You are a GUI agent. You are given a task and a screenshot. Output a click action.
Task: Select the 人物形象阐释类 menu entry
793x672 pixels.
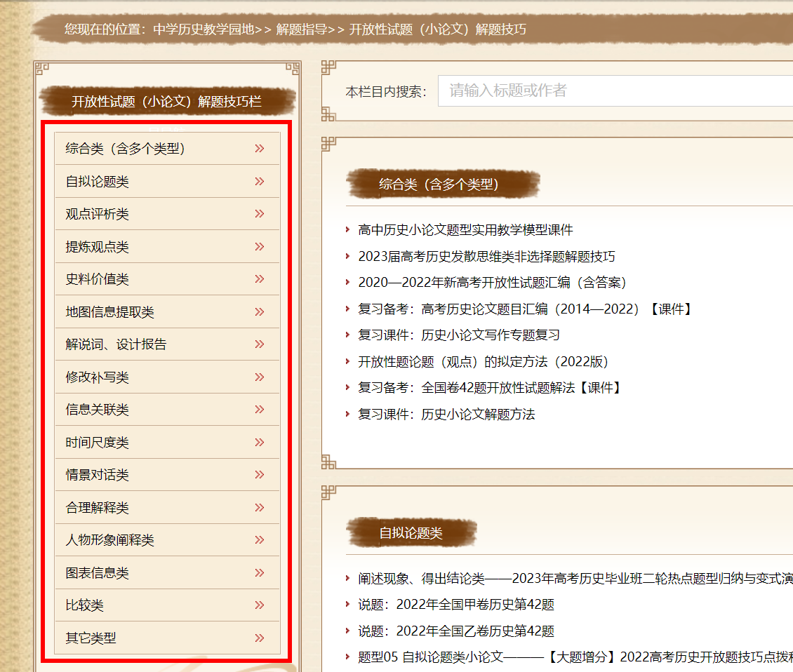coord(110,540)
